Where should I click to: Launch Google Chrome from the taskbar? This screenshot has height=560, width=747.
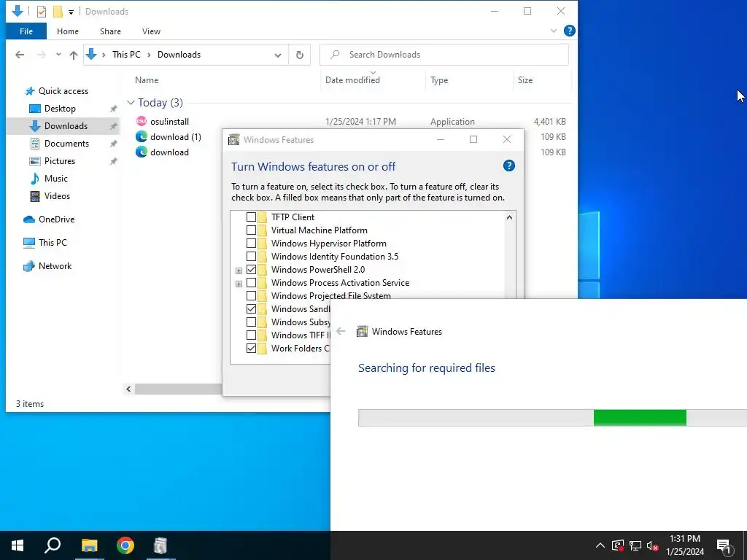point(125,545)
